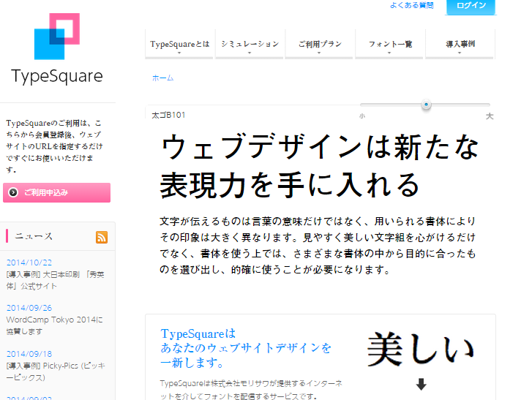Expand dropdown arrow under ご利用プラン
532x400 pixels.
319,53
